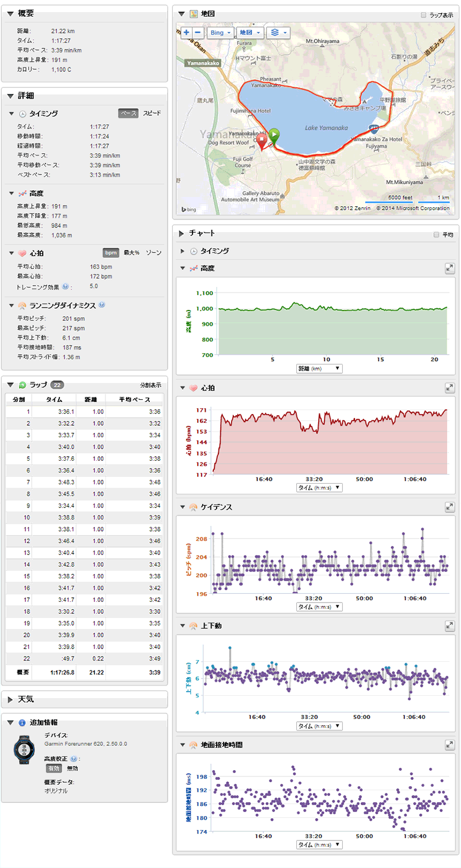Viewport: 461px width, 868px height.
Task: Expand the 高度 elevation chart to full size
Action: 450,268
